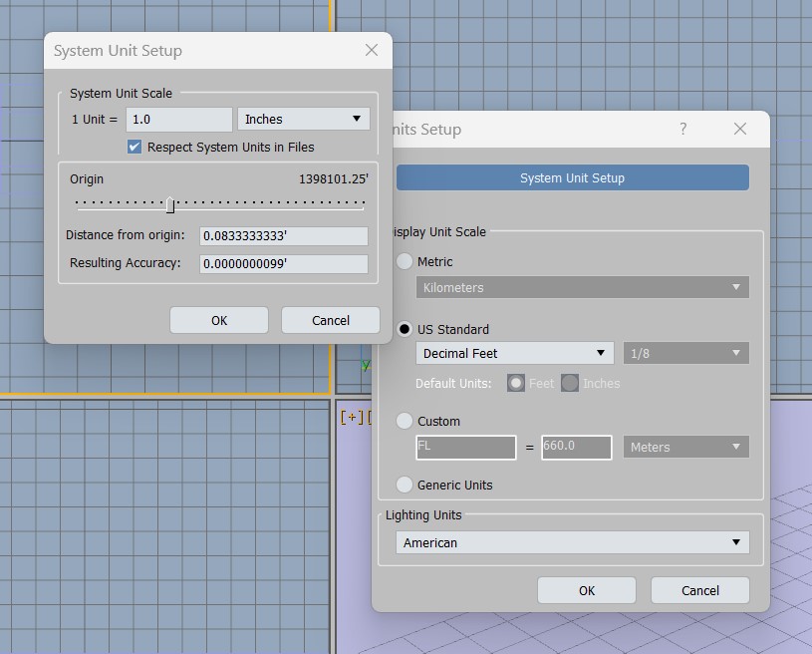Click the Default Units label
812x654 pixels.
coord(453,384)
